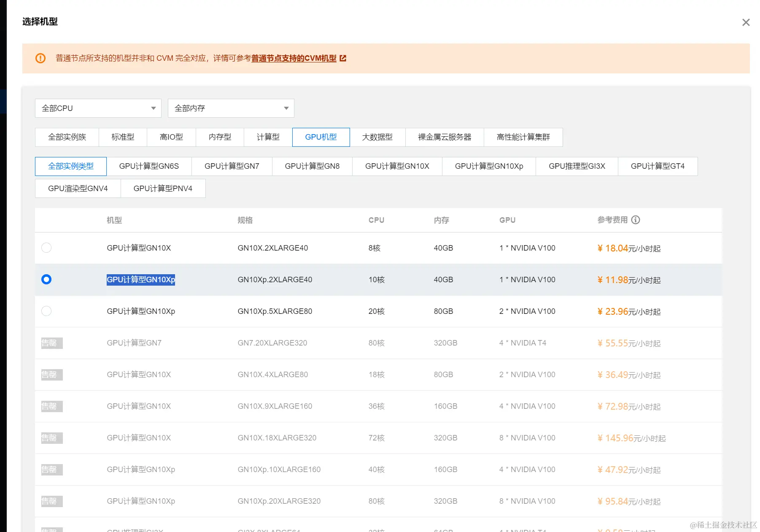
Task: Choose the GPU计算型GN8 filter
Action: tap(312, 166)
